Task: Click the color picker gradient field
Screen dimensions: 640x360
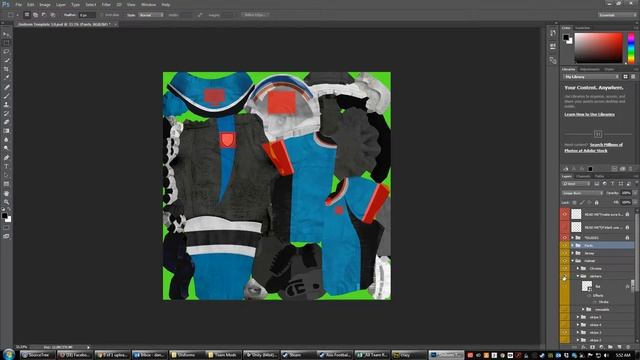Action: [598, 48]
